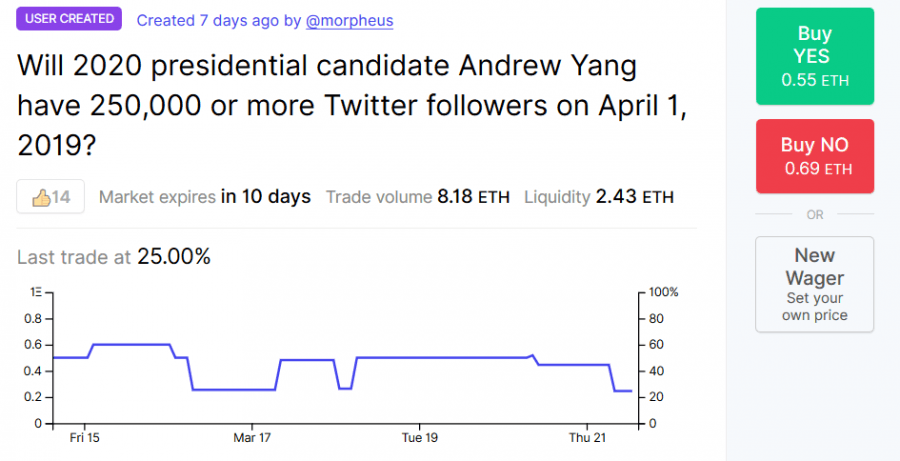The image size is (900, 461).
Task: Click the USER CREATED badge
Action: pos(69,18)
